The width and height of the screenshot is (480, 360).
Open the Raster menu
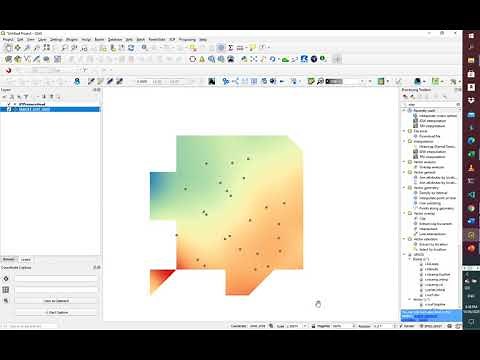[x=99, y=40]
